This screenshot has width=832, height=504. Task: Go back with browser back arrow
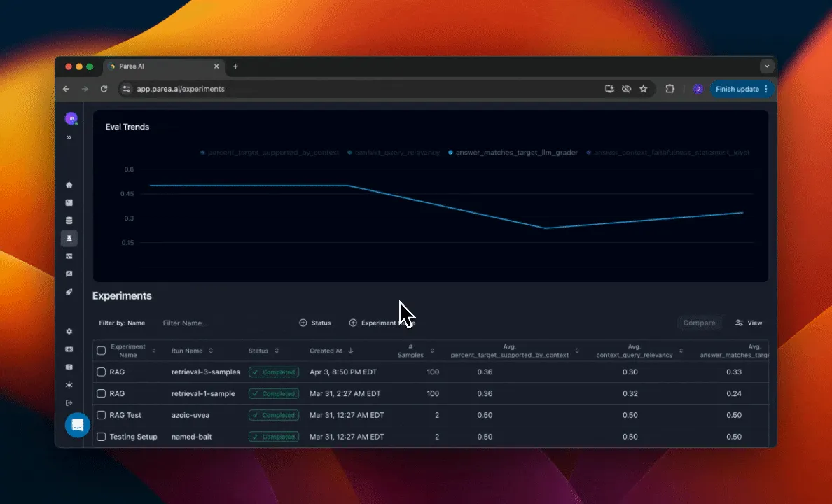click(67, 89)
